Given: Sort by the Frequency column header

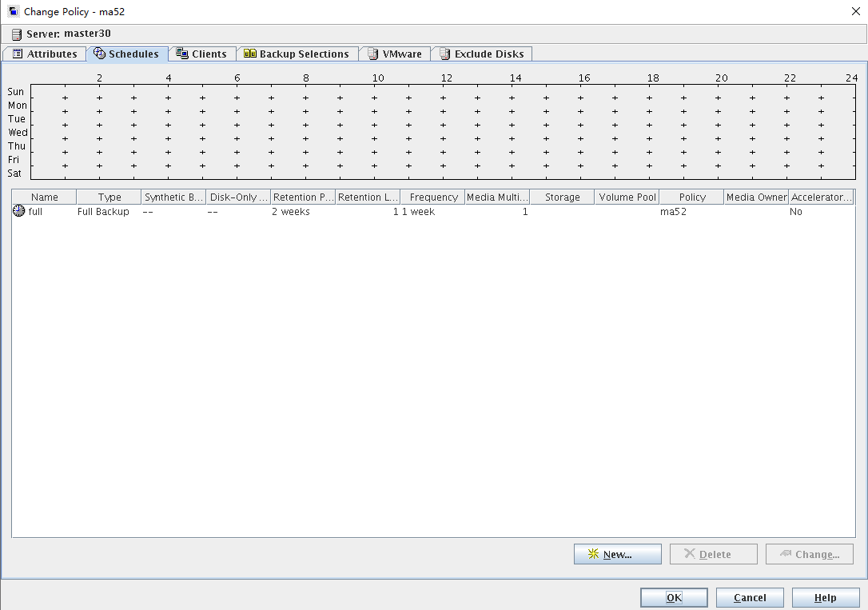Looking at the screenshot, I should click(x=433, y=197).
